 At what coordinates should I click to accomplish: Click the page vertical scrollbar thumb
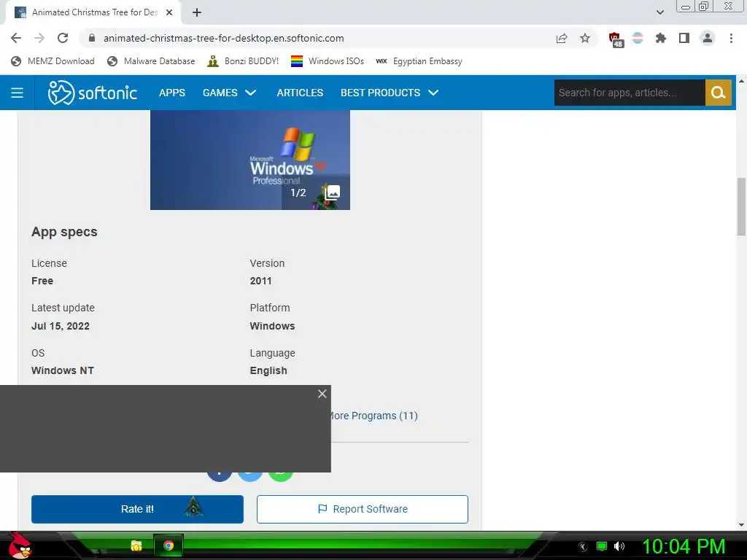741,206
